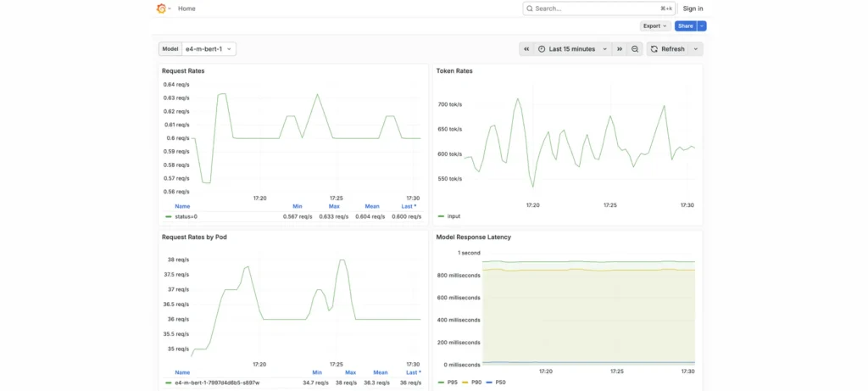The height and width of the screenshot is (391, 868).
Task: Shift time range forward with double-right arrows
Action: (620, 49)
